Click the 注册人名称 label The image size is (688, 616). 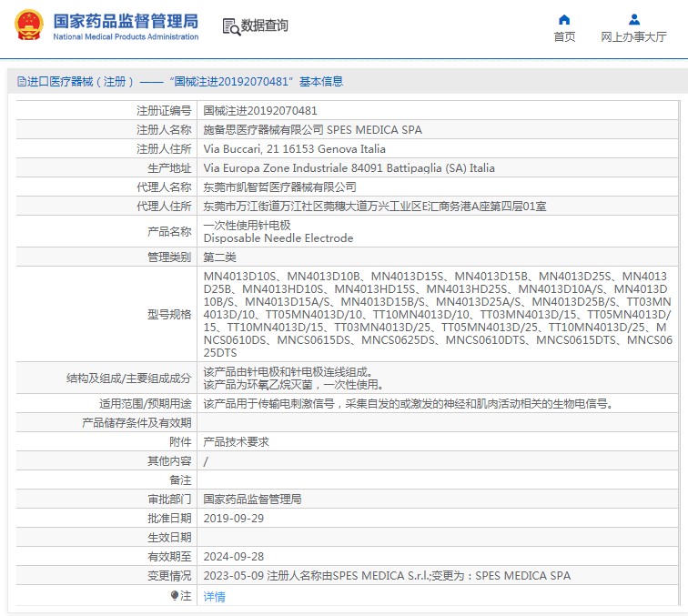[164, 130]
